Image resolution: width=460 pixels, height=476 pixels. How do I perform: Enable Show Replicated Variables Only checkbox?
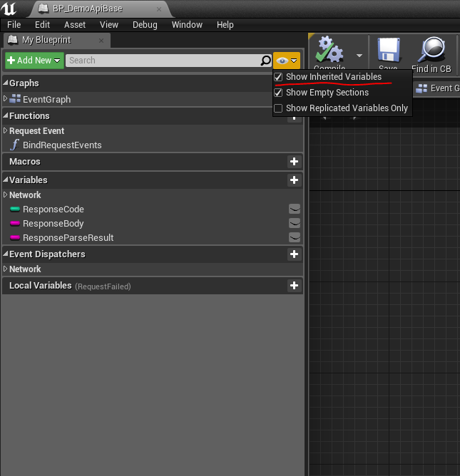click(278, 108)
